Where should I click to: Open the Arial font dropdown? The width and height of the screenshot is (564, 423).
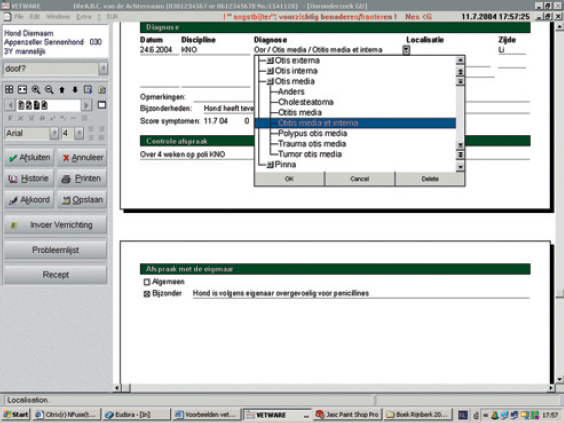click(x=54, y=133)
